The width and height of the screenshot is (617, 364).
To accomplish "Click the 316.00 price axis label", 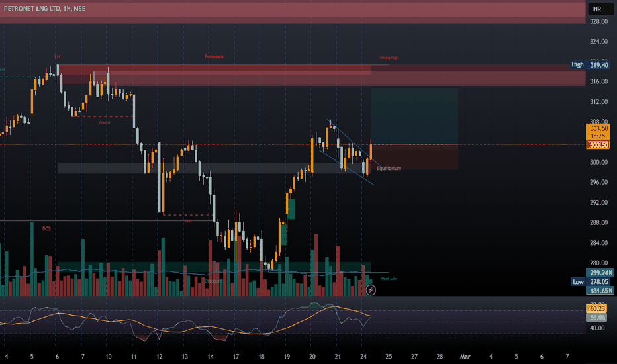I will coord(598,81).
